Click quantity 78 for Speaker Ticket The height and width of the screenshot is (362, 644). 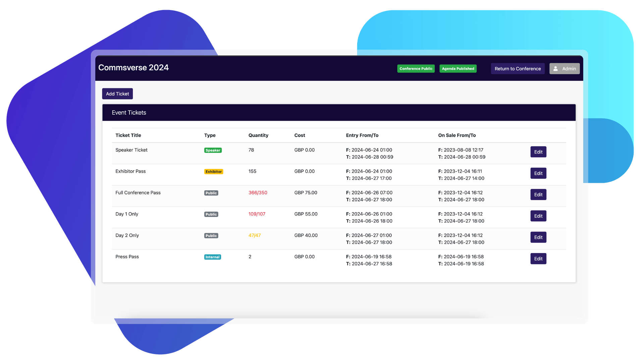click(251, 150)
